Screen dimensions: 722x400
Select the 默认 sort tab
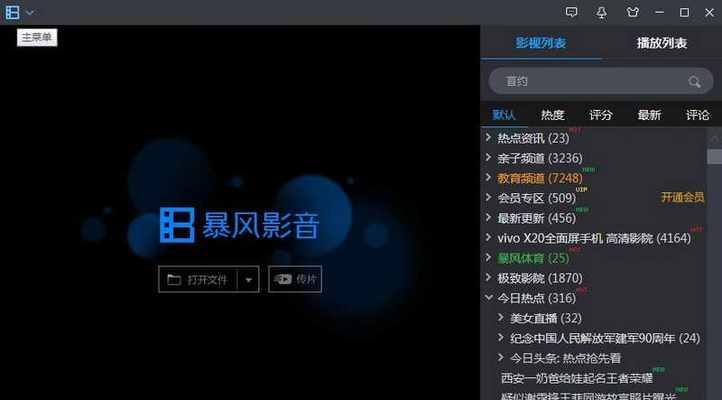pyautogui.click(x=504, y=115)
